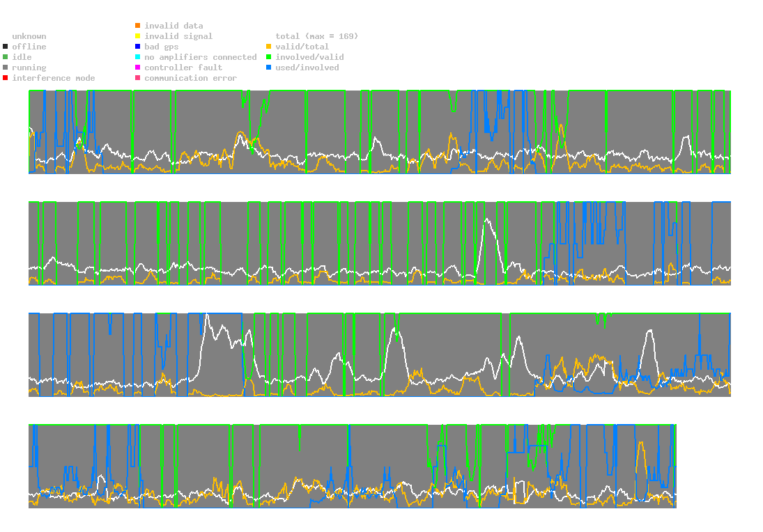The width and height of the screenshot is (763, 532).
Task: Click the orange invalid data swatch
Action: pyautogui.click(x=138, y=26)
